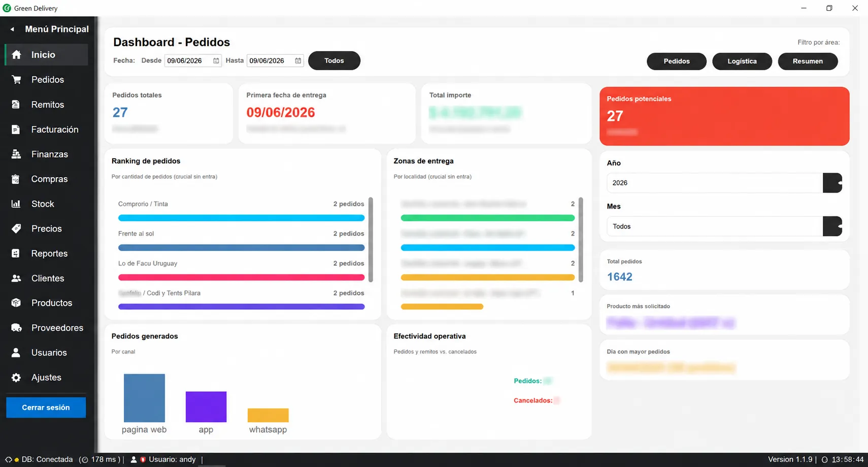Open Ajustes from the main menu

click(x=46, y=378)
